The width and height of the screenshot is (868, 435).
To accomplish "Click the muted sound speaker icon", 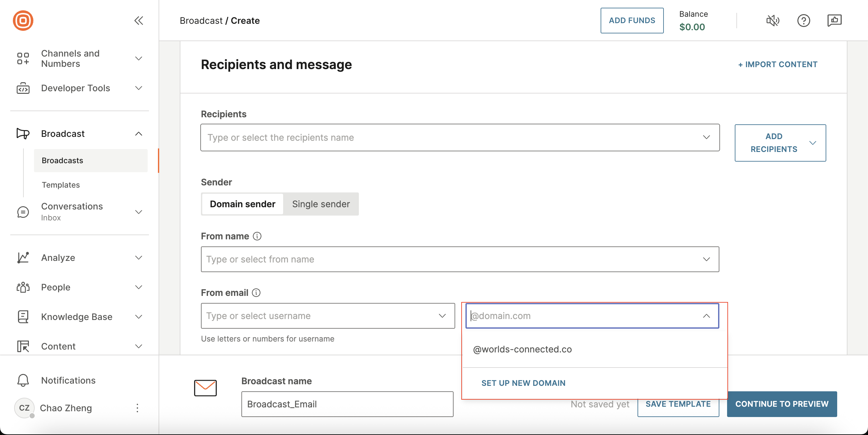I will click(773, 21).
